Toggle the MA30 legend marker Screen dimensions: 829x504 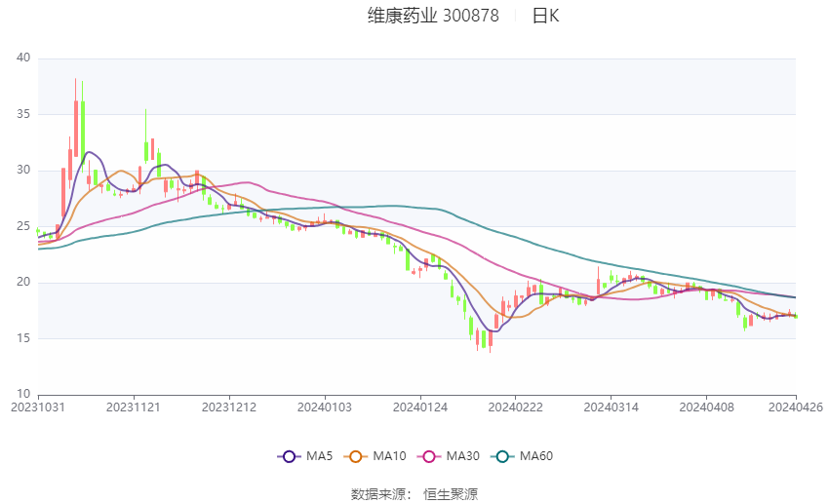(x=429, y=456)
